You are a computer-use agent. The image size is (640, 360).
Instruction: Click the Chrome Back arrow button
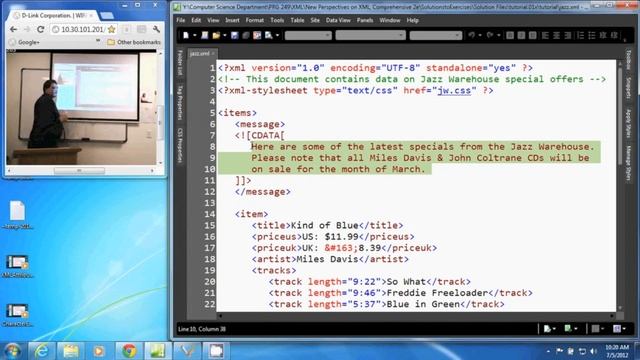click(13, 29)
